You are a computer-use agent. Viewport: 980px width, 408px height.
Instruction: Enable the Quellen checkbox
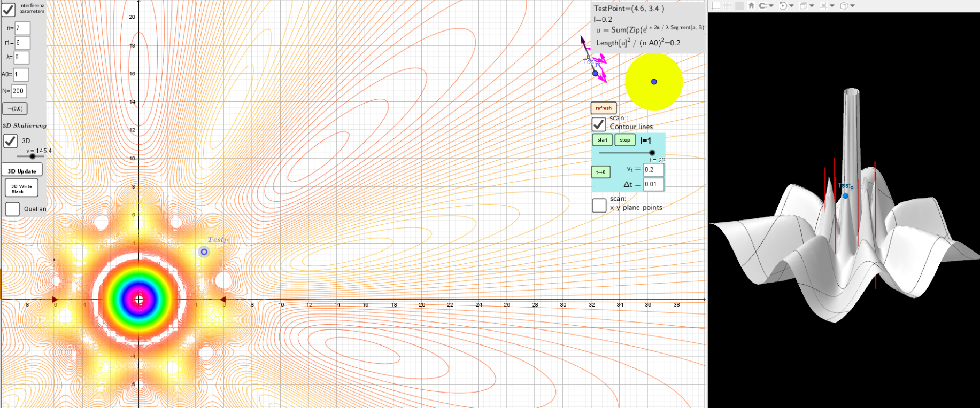(x=12, y=209)
